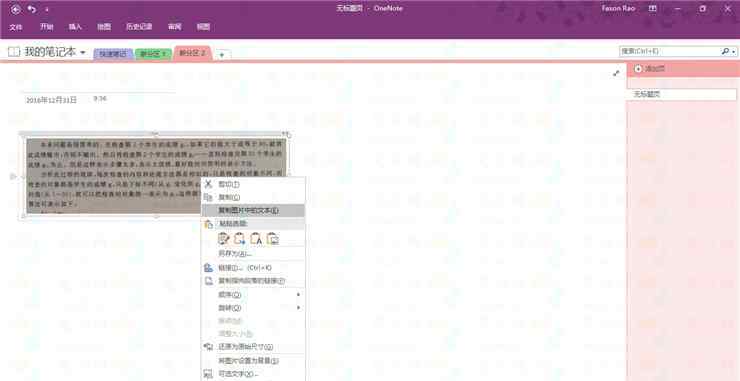Click the Undo icon in title bar
This screenshot has width=740, height=381.
[x=32, y=9]
